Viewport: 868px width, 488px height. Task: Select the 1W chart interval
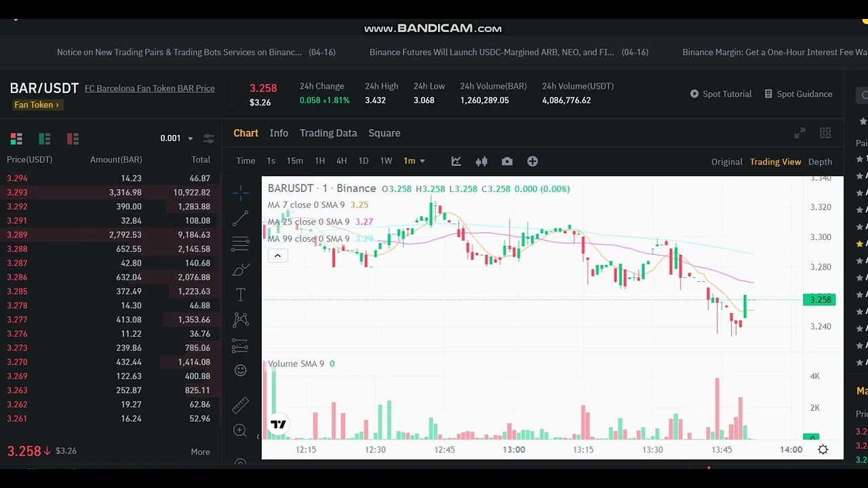point(386,161)
